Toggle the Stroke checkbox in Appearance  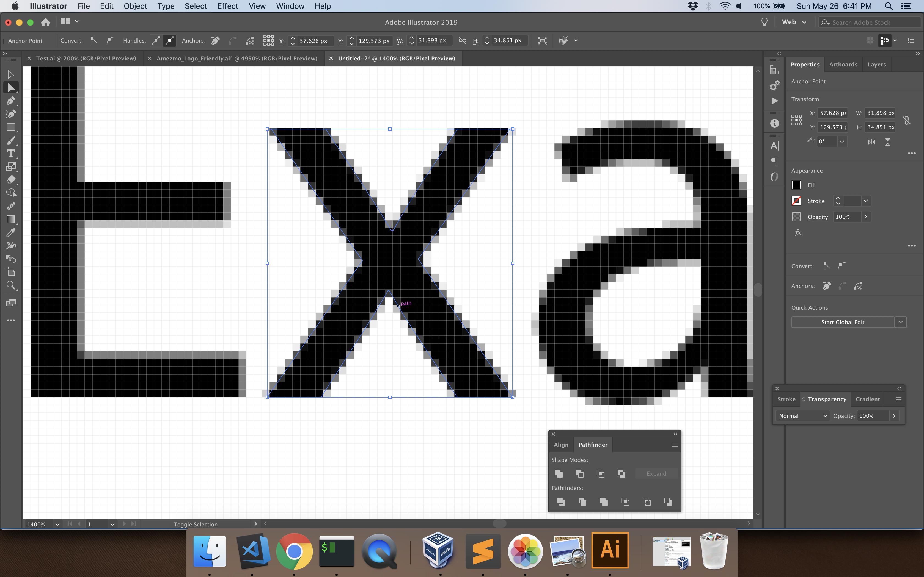coord(796,201)
